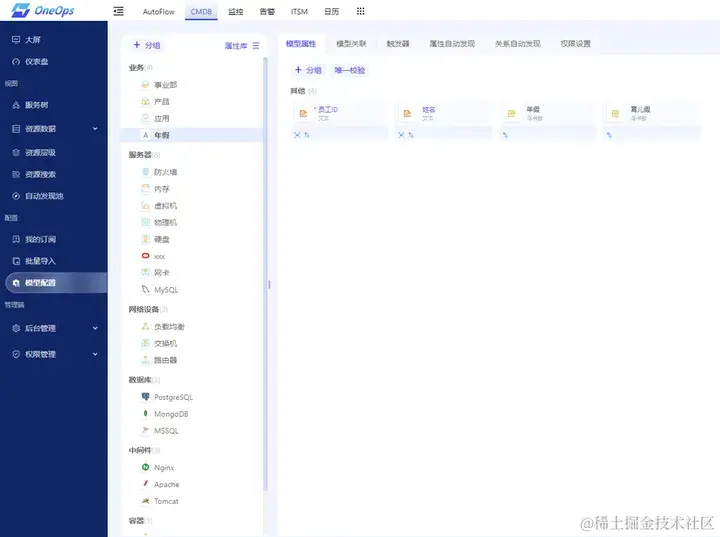Click the 年假 attribute yellow type icon
The height and width of the screenshot is (537, 720).
(511, 113)
